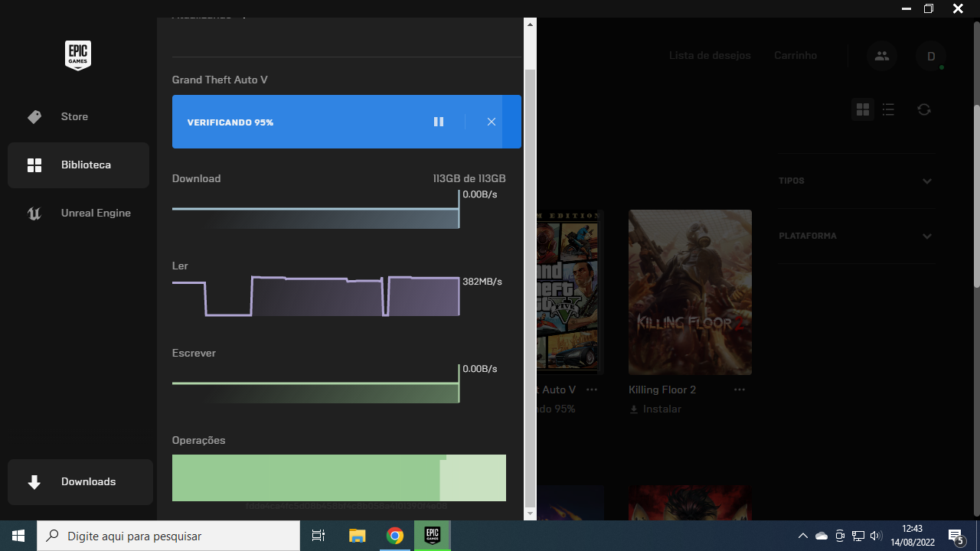Click the Download speed graph
Image resolution: width=980 pixels, height=551 pixels.
point(315,209)
